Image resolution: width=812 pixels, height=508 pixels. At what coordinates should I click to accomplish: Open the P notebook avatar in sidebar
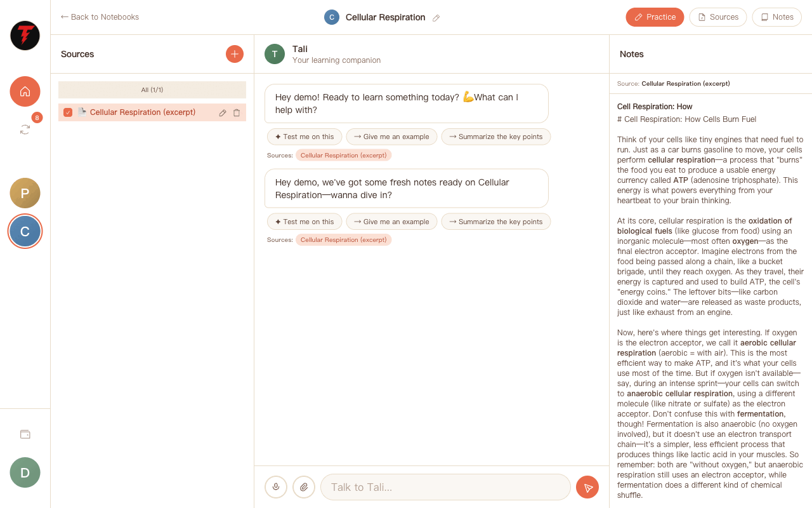click(x=25, y=193)
